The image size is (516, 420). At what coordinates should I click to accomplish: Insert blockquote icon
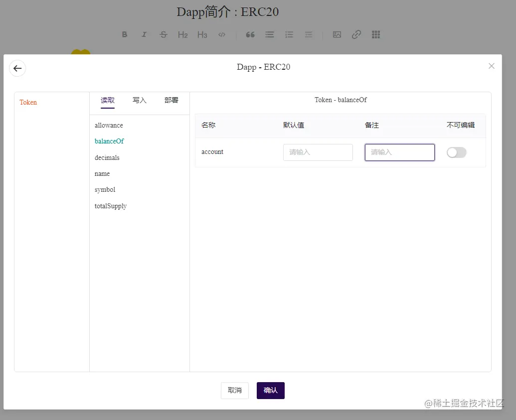click(x=250, y=34)
